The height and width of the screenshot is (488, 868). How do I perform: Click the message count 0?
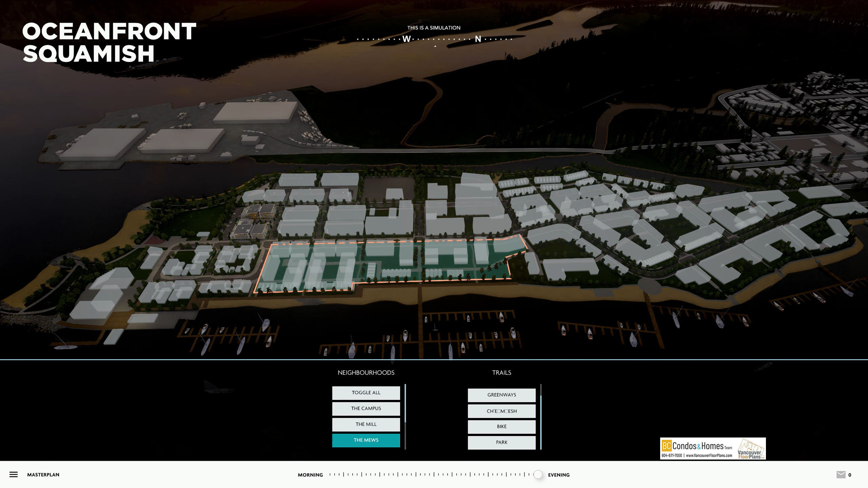(x=850, y=475)
